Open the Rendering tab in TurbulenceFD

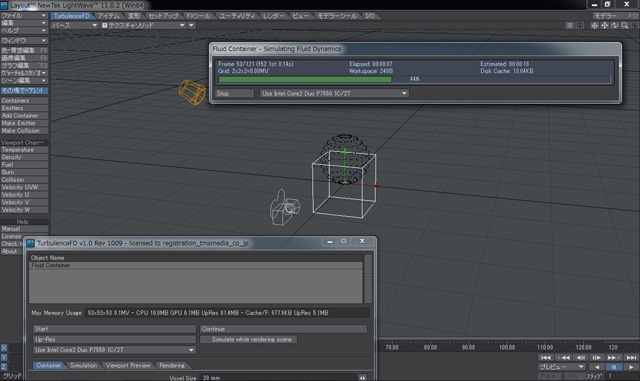(172, 365)
